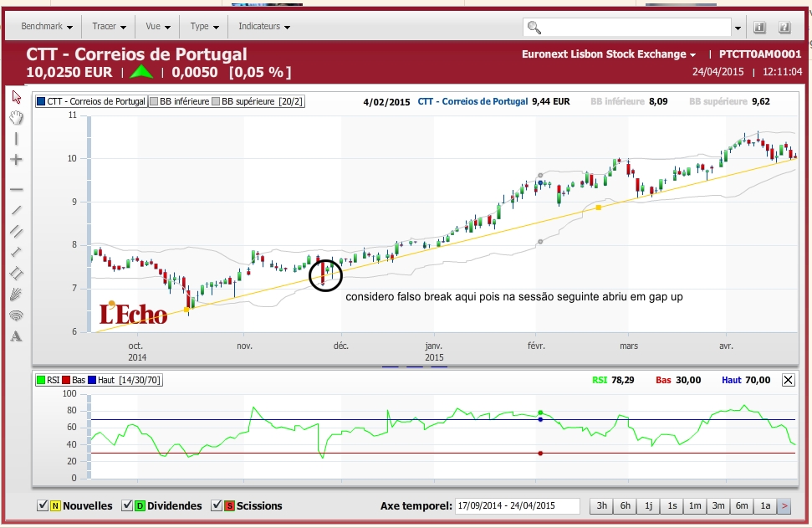Screen dimensions: 812x528
Task: Open the Benchmark menu
Action: [47, 27]
